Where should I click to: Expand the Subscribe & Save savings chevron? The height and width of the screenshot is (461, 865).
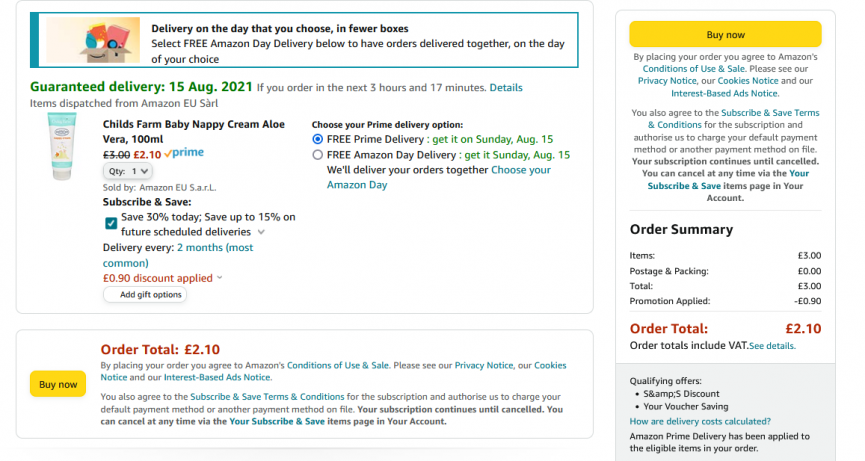[x=261, y=232]
